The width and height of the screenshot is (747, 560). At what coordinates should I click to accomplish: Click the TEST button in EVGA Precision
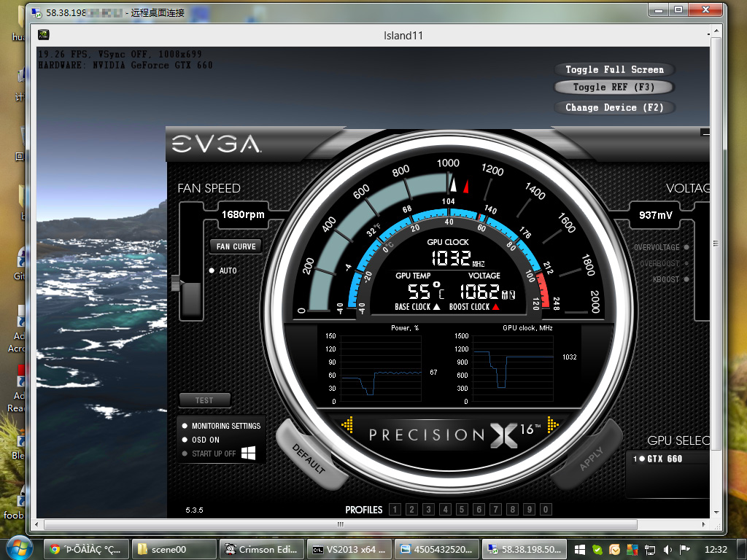point(204,400)
